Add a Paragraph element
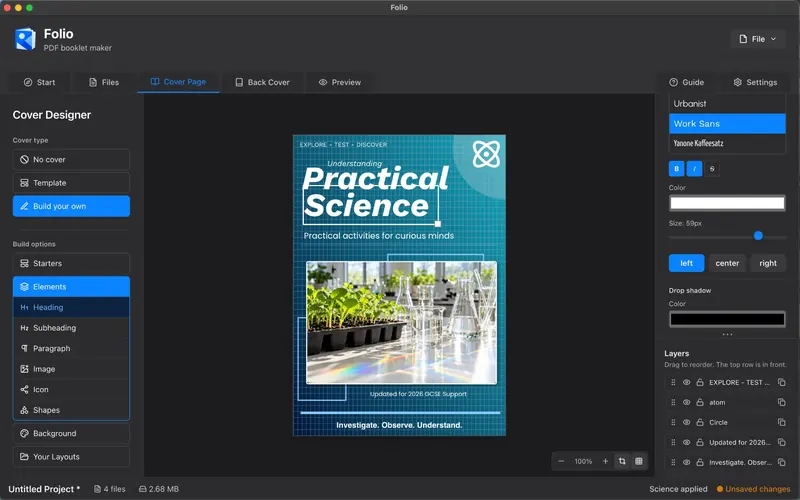800x500 pixels. coord(71,348)
